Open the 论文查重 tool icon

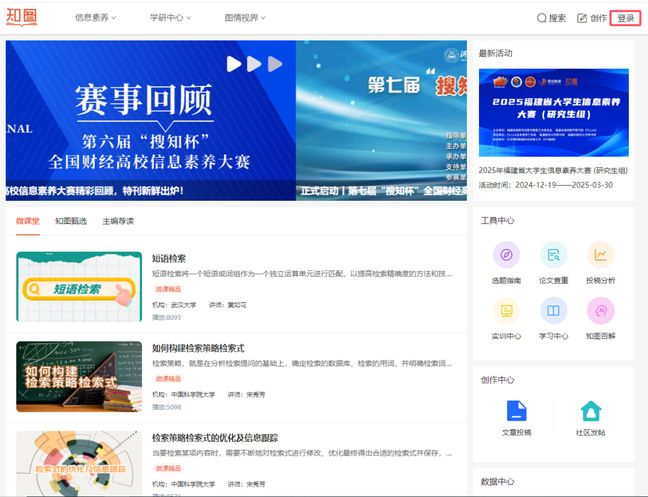click(553, 255)
